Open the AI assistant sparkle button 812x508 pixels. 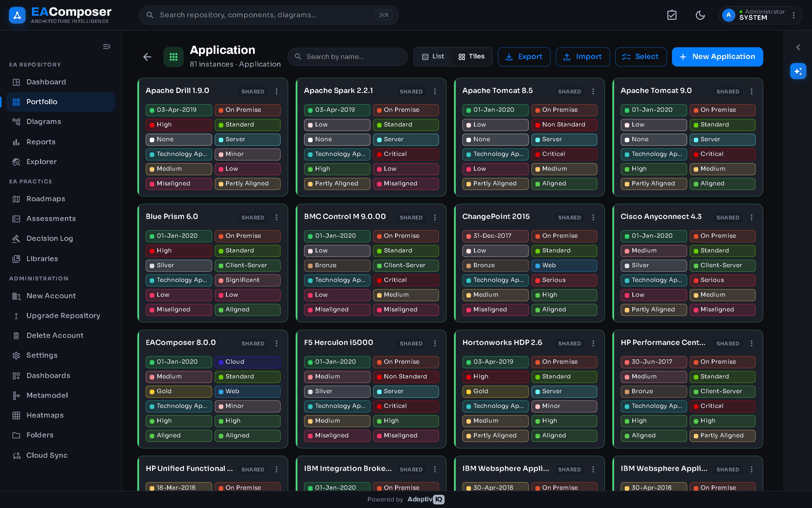(x=798, y=71)
